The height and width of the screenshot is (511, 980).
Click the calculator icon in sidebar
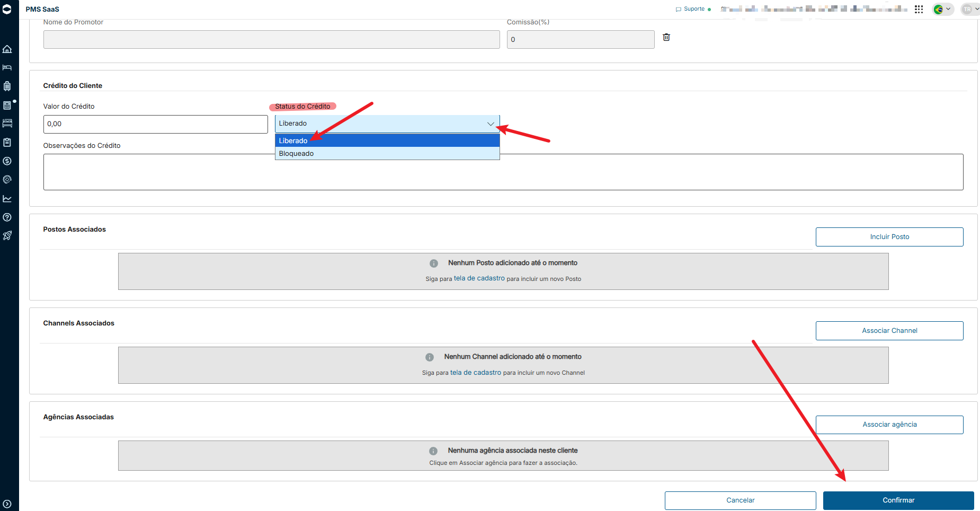[7, 105]
